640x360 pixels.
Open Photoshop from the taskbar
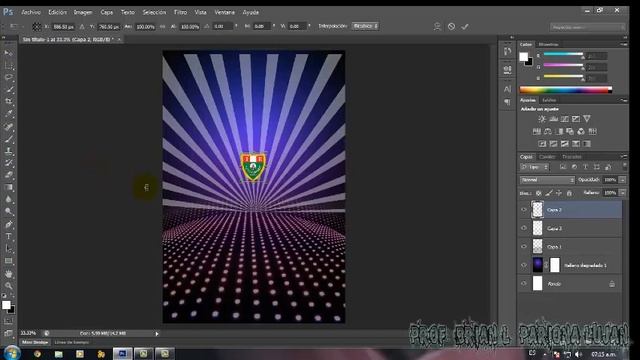coord(122,353)
